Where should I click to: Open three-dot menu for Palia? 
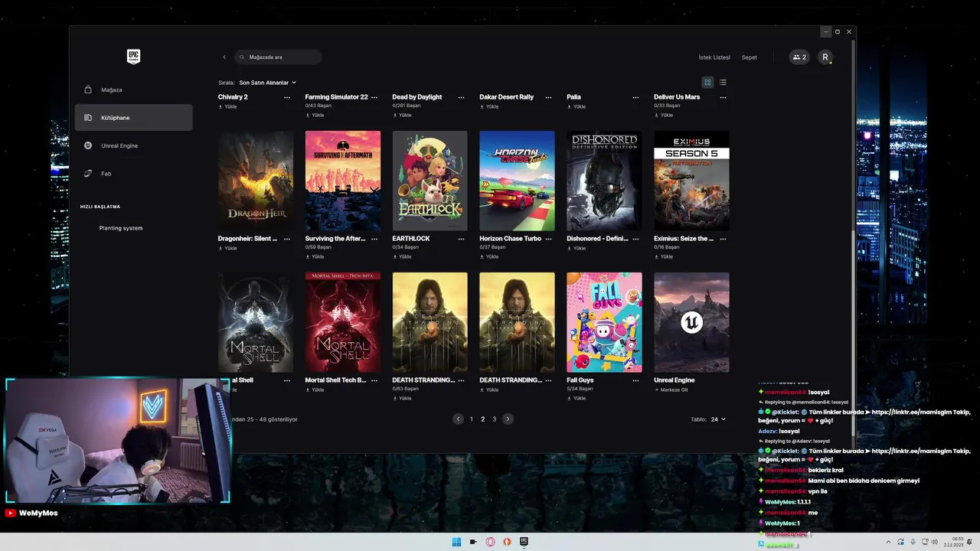click(635, 97)
